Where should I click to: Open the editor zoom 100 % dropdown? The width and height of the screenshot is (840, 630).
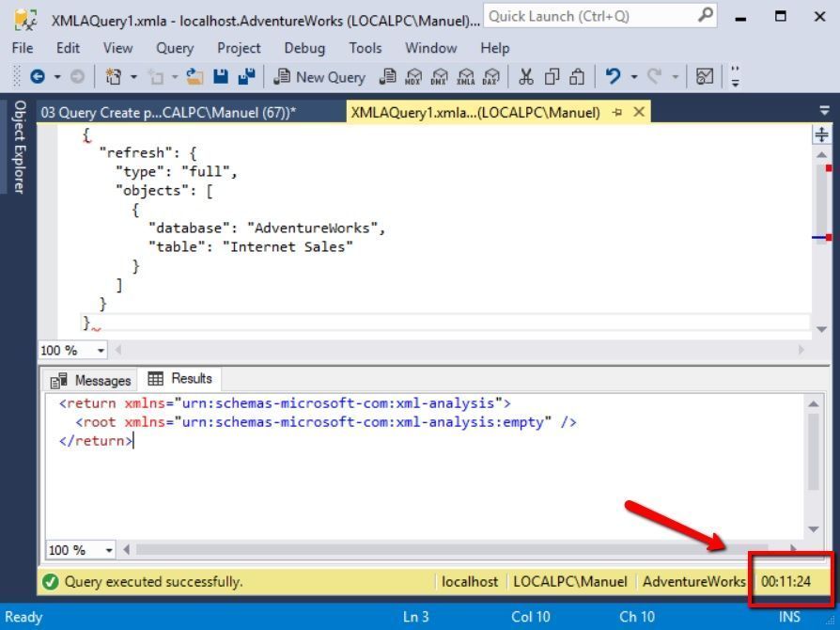click(100, 351)
